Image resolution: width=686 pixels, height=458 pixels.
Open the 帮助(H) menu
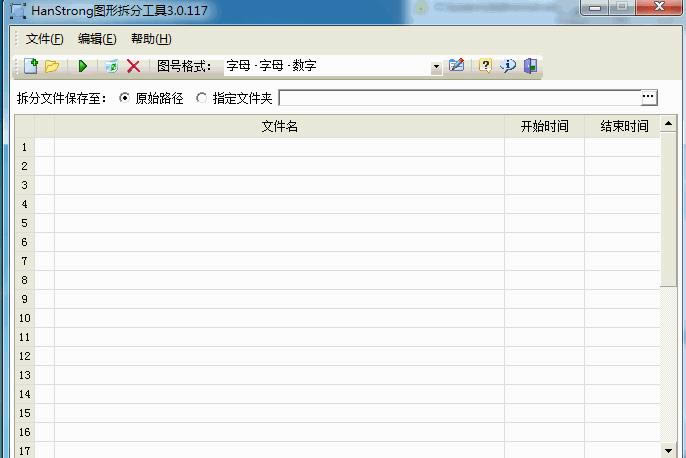click(151, 39)
